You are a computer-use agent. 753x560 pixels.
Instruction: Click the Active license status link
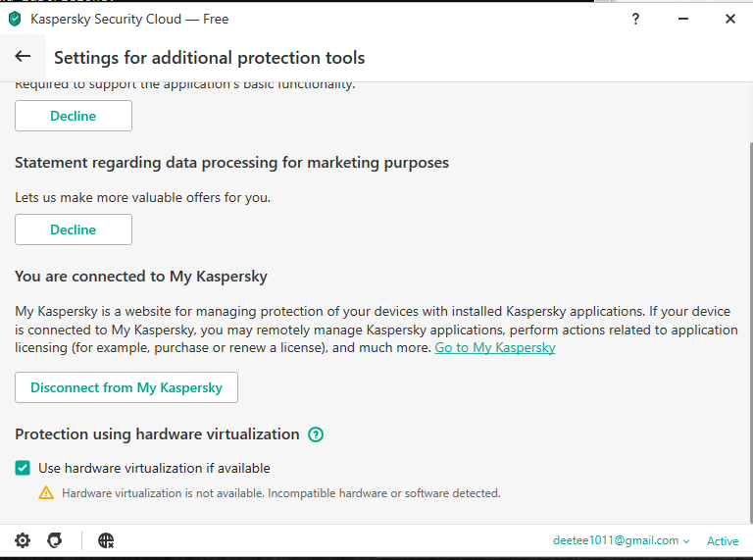point(723,540)
